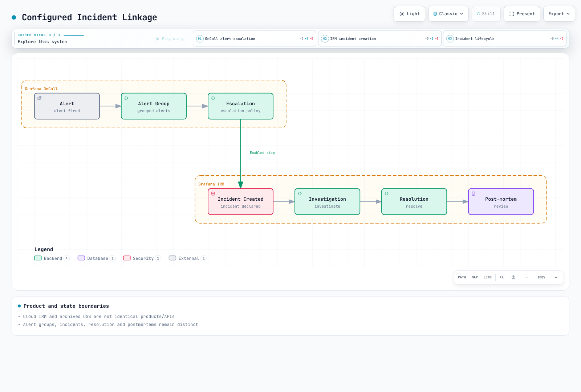The image size is (581, 392).
Task: Start Play story
Action: 170,39
